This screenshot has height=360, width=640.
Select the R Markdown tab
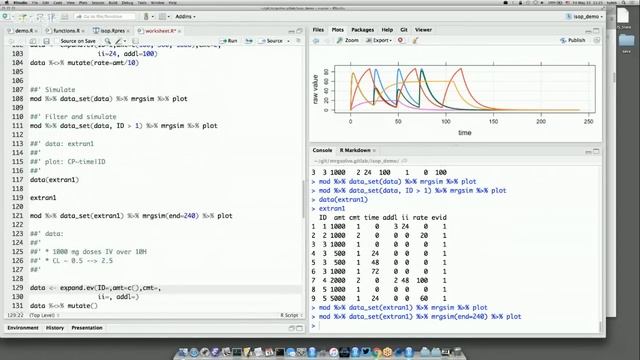point(355,150)
